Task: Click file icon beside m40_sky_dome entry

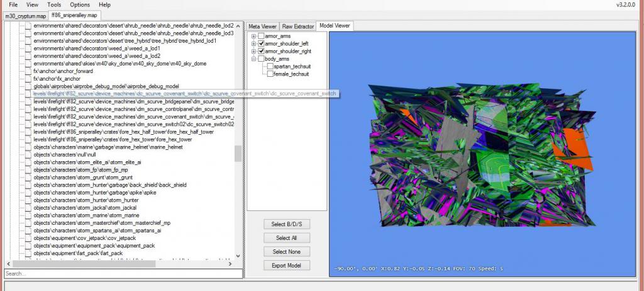Action: (28, 64)
